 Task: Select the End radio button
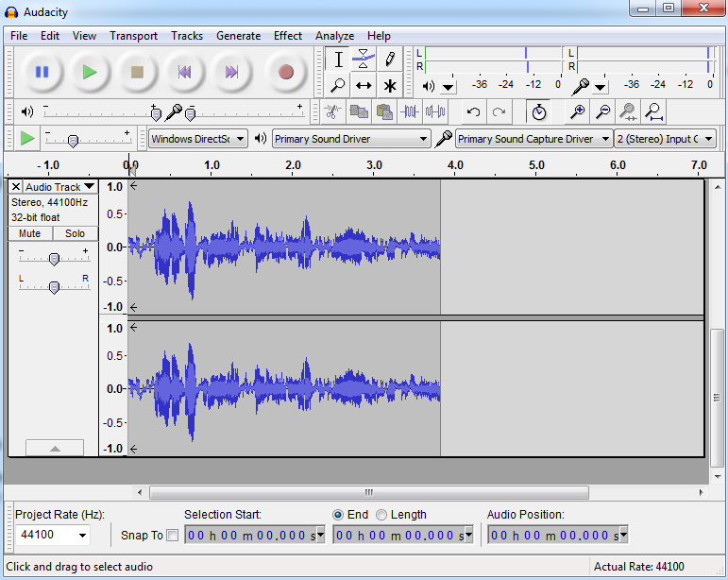(337, 515)
